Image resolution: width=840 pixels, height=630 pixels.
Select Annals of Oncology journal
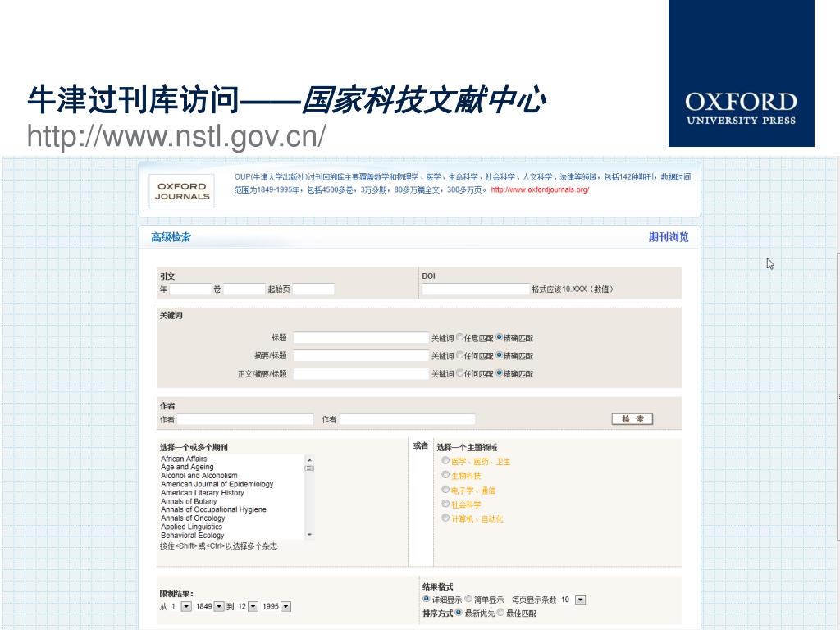[193, 518]
